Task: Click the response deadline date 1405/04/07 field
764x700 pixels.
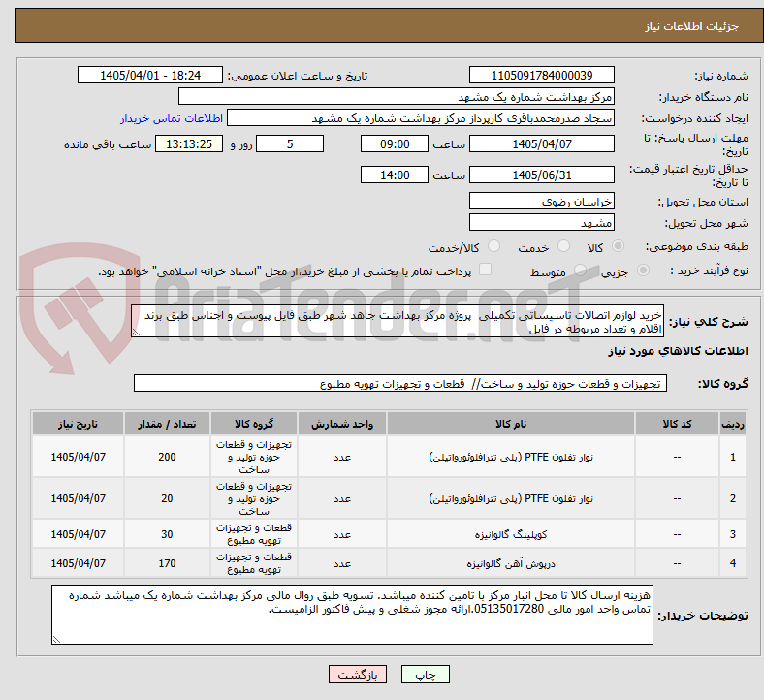Action: [x=541, y=144]
